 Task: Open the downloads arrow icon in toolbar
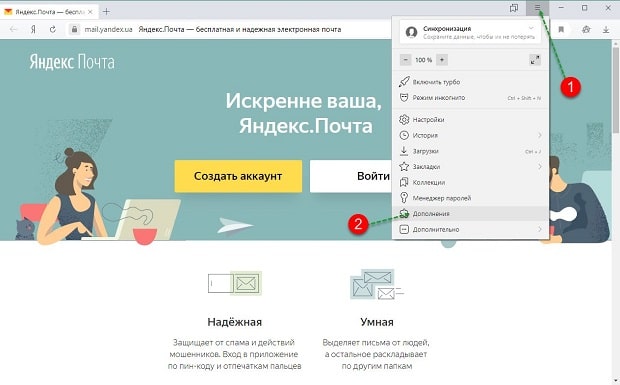[x=606, y=30]
